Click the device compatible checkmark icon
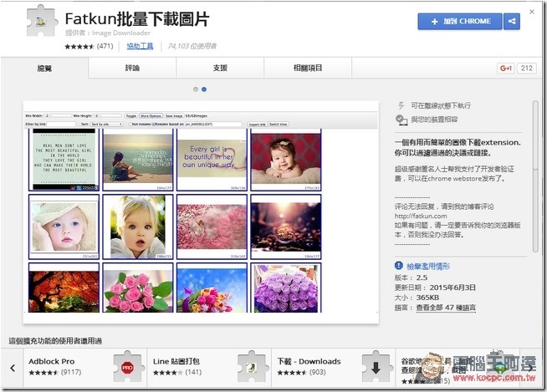Screen dimensions: 547x392 click(401, 120)
